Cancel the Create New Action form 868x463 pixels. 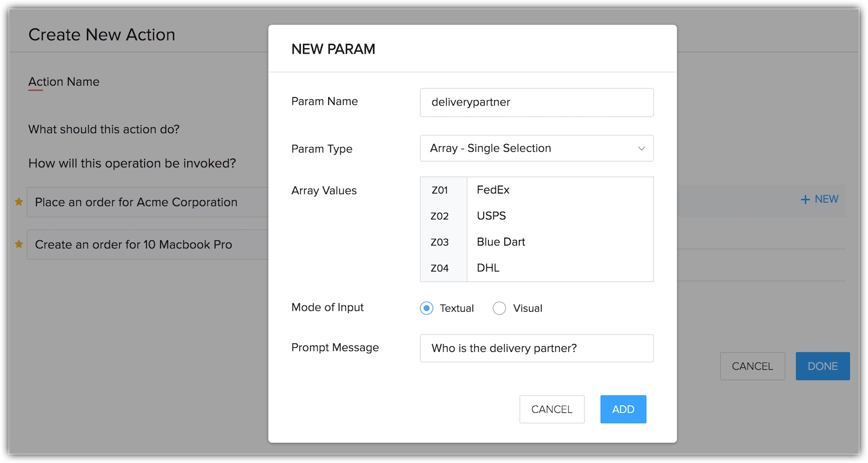click(x=752, y=366)
